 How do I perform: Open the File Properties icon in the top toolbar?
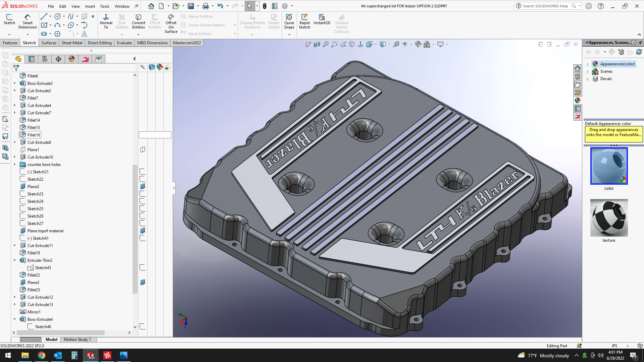275,6
